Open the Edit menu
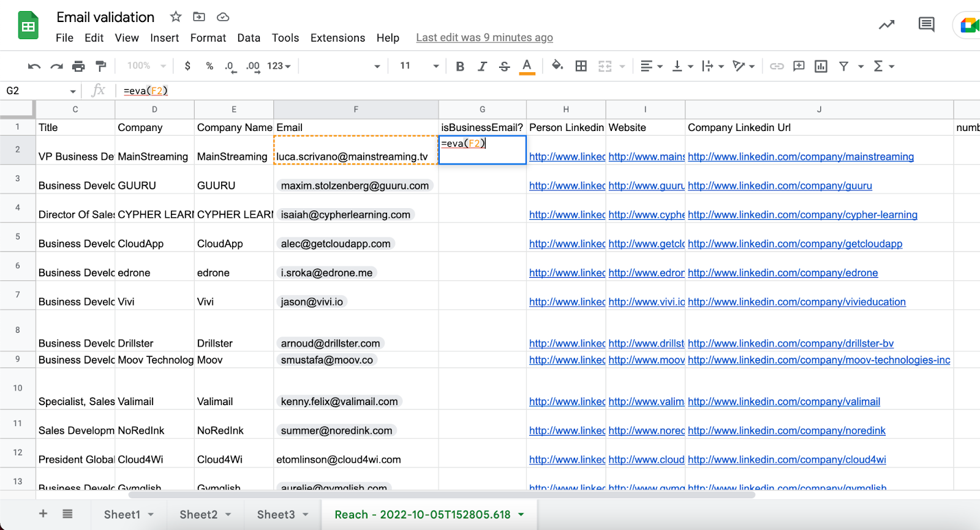Screen dimensions: 980x530 point(94,38)
